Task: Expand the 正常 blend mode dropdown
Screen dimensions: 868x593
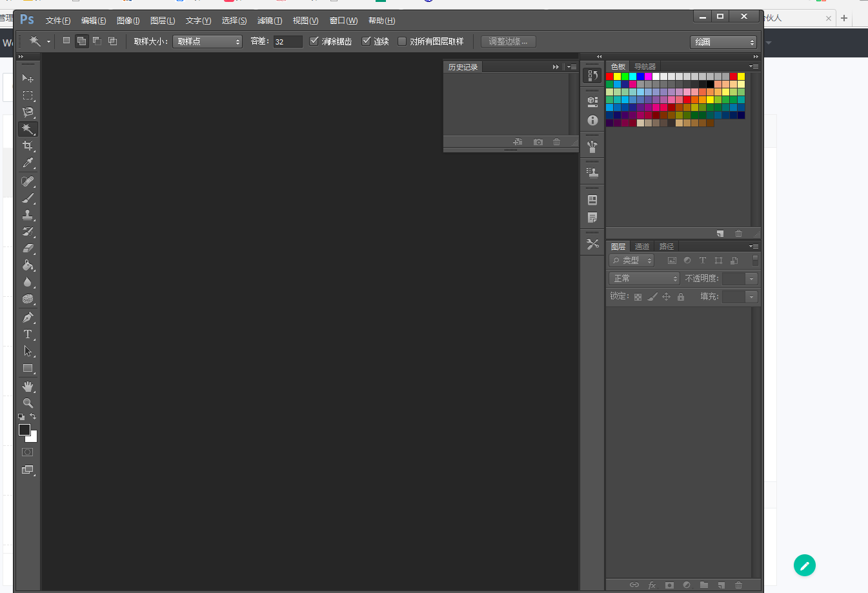Action: pos(644,279)
